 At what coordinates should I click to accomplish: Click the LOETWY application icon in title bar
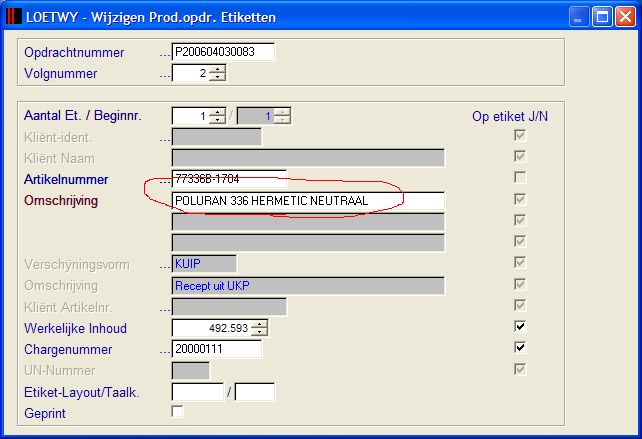(x=14, y=16)
